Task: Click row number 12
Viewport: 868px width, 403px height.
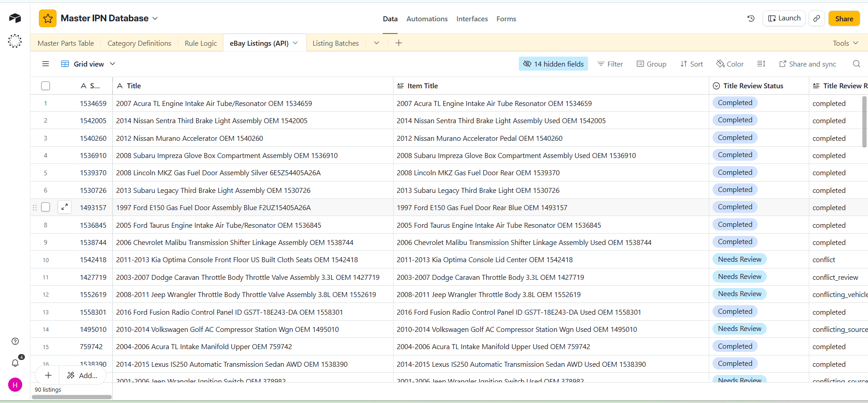Action: (46, 294)
